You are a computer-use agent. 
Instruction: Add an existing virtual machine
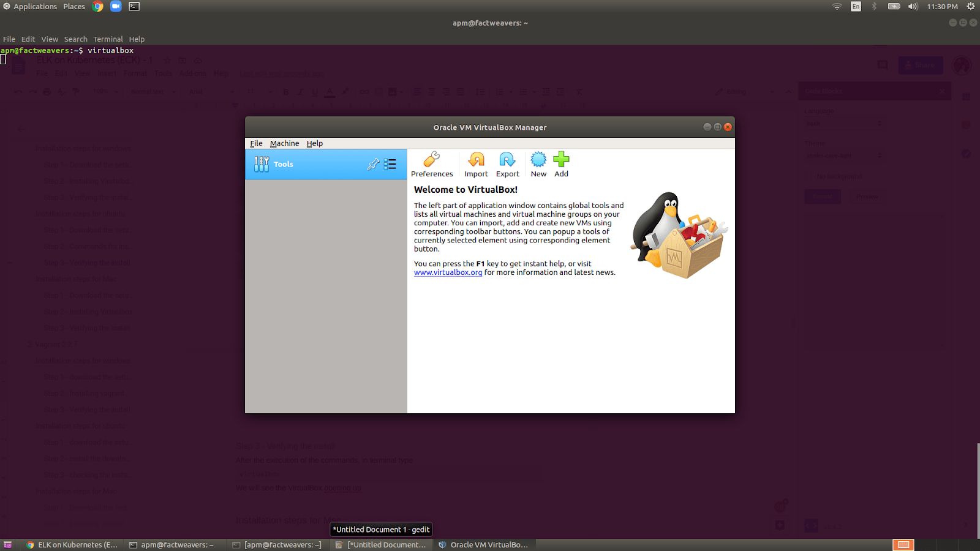[x=561, y=165]
